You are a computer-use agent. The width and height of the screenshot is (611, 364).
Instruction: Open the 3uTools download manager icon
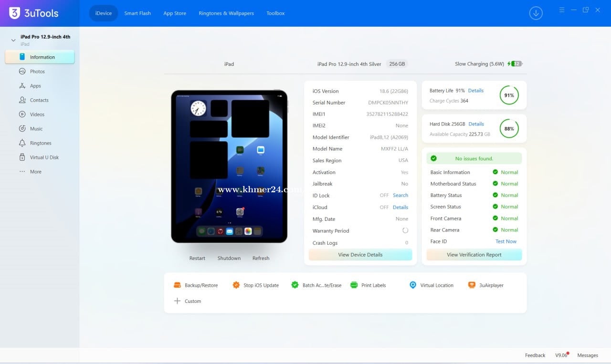[x=536, y=13]
